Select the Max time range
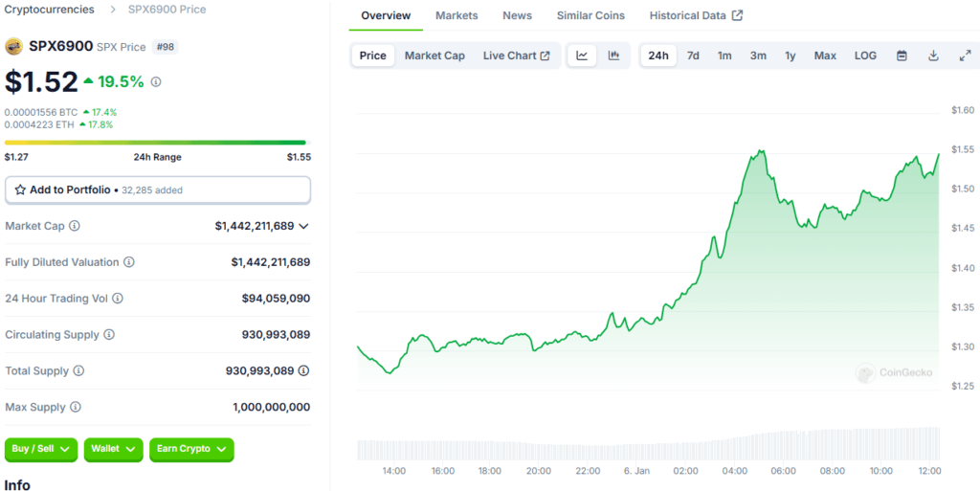This screenshot has height=491, width=980. pyautogui.click(x=825, y=56)
